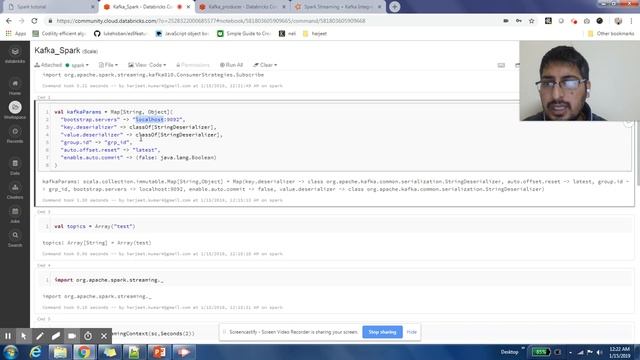Image resolution: width=640 pixels, height=360 pixels.
Task: Click the browser address bar URL
Action: pyautogui.click(x=211, y=21)
